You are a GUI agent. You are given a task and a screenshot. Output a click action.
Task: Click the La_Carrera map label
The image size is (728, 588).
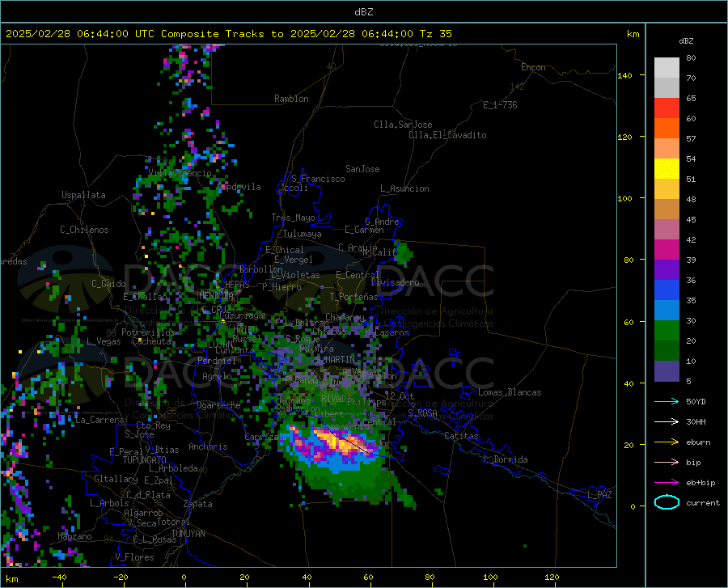coord(99,420)
